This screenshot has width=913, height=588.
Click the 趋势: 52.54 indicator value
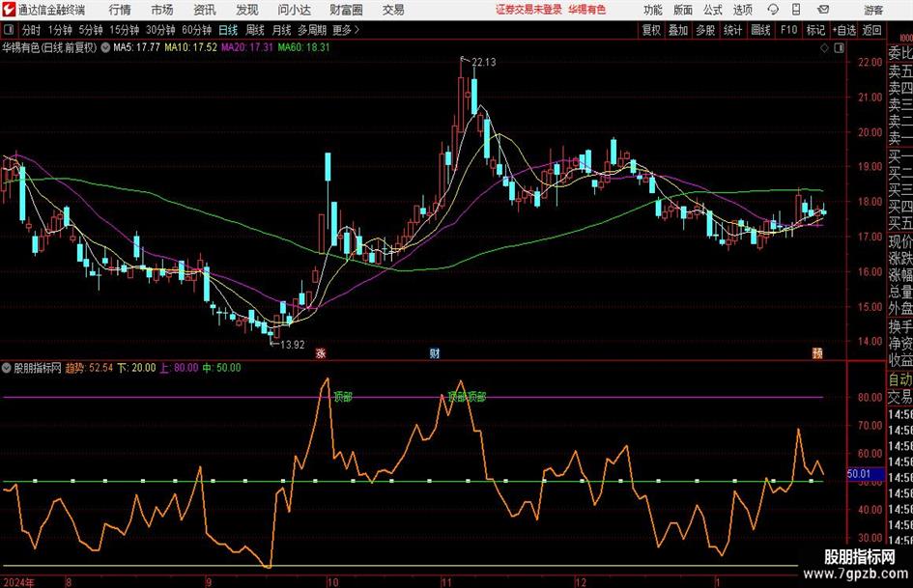tap(89, 367)
